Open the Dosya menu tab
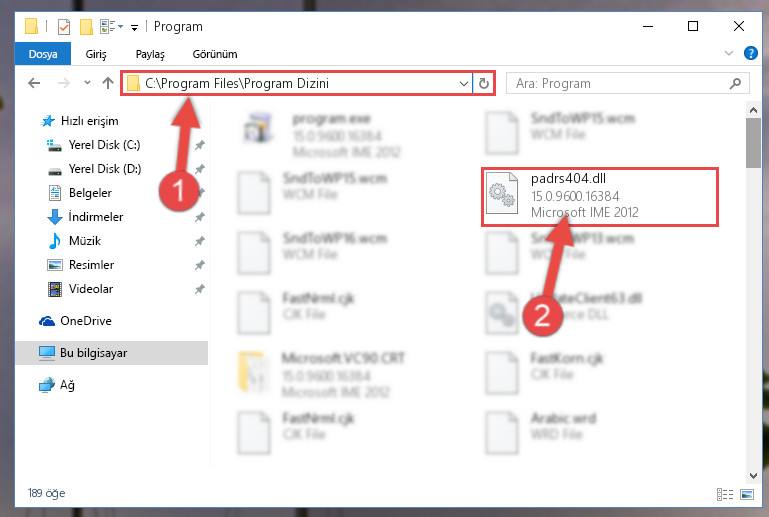 (x=43, y=54)
